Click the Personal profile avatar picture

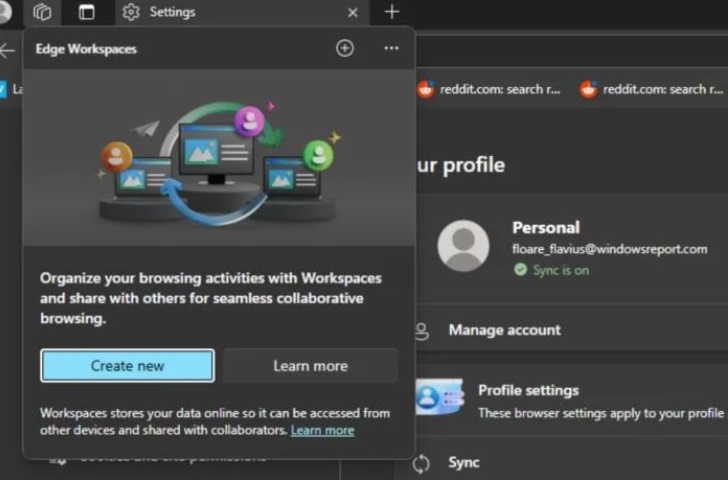tap(463, 246)
